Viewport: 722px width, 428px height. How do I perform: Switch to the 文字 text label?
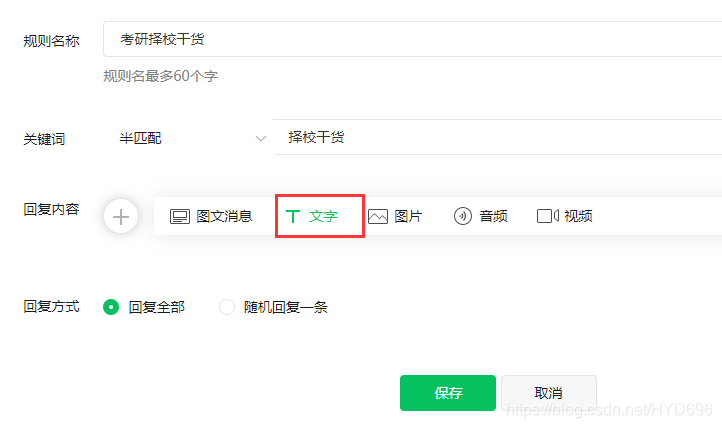[323, 216]
